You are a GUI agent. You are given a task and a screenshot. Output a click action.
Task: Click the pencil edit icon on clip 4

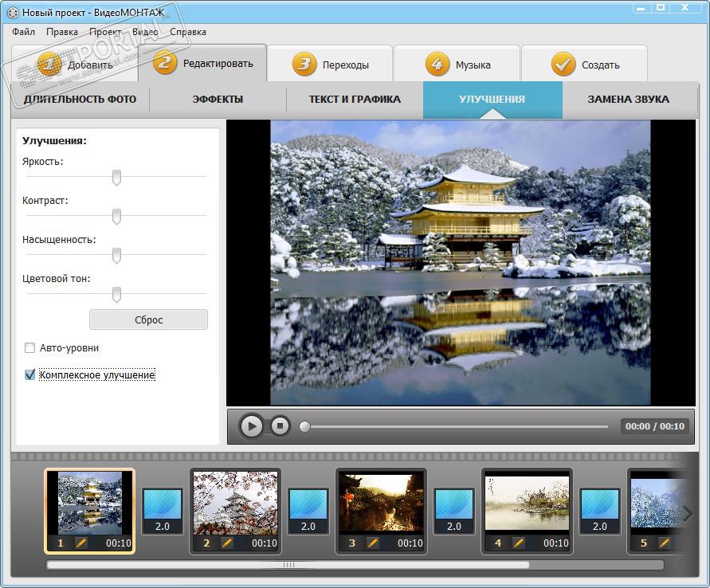(519, 543)
